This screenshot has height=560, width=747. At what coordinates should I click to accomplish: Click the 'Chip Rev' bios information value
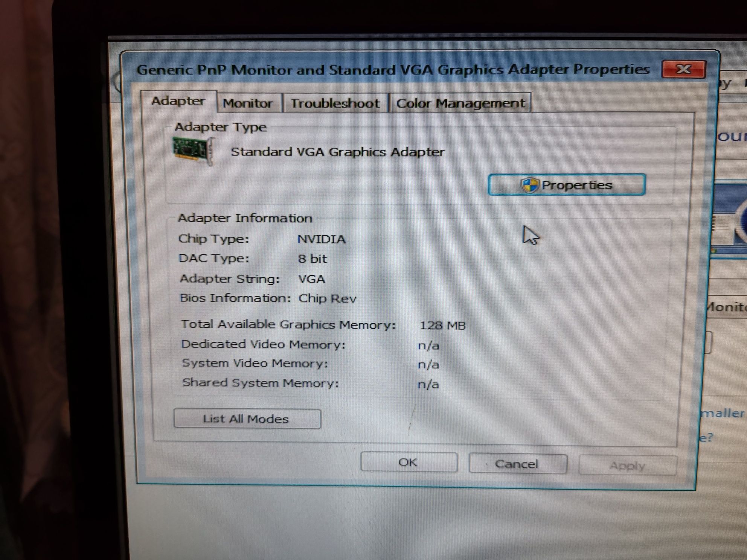click(327, 299)
